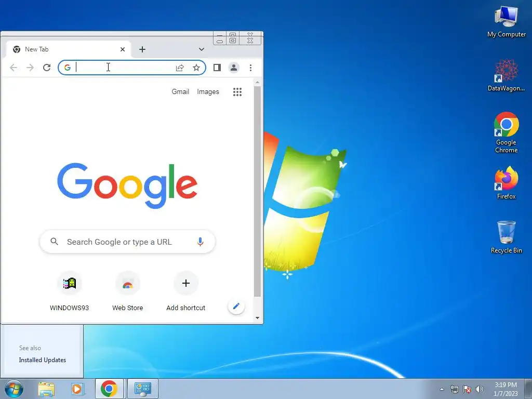Close the New Tab tab

pyautogui.click(x=123, y=49)
